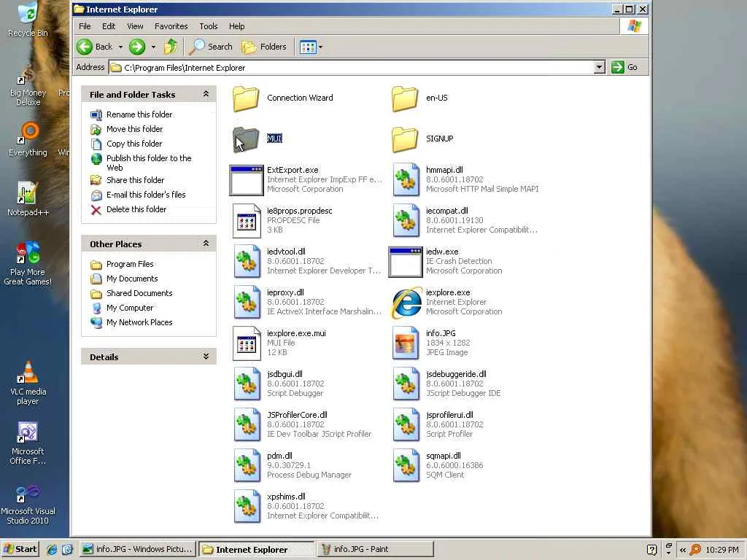The height and width of the screenshot is (560, 747).
Task: Click Move this folder
Action: coord(134,129)
